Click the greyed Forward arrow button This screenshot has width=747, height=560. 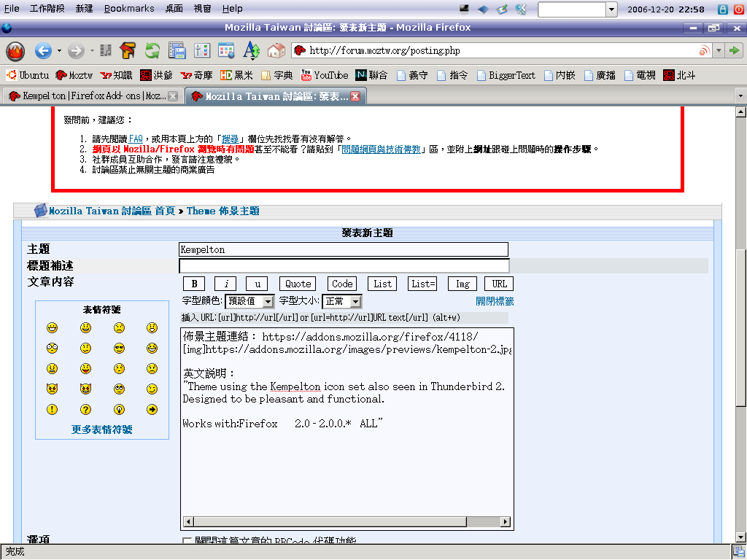[76, 50]
